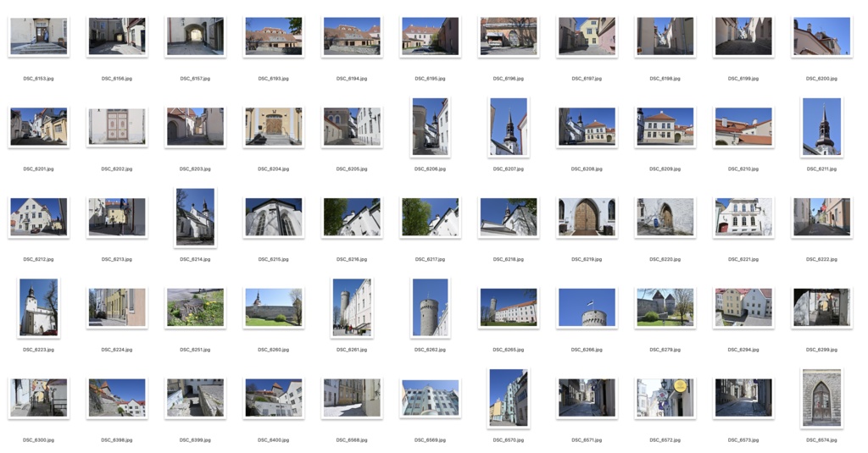868x453 pixels.
Task: Select the file name DSC_6193.jpg
Action: [x=274, y=79]
